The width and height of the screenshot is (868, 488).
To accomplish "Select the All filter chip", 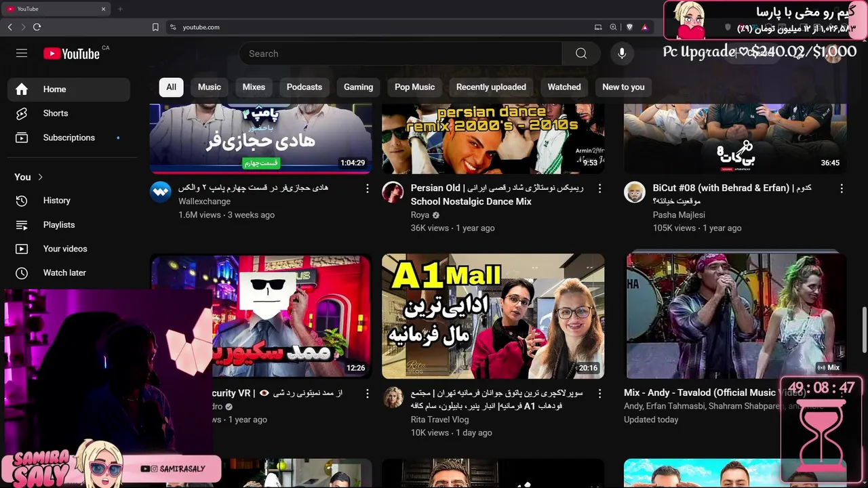I will click(171, 87).
